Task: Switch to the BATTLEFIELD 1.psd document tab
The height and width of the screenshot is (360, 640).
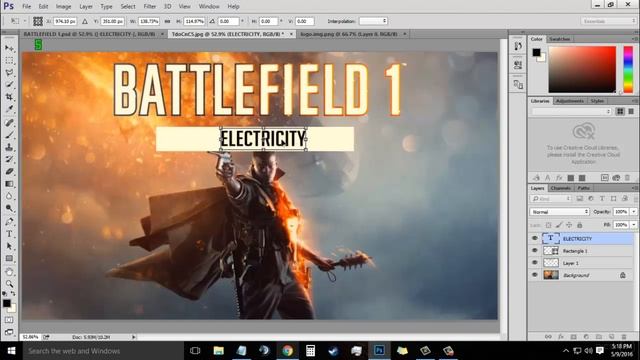Action: pyautogui.click(x=89, y=34)
